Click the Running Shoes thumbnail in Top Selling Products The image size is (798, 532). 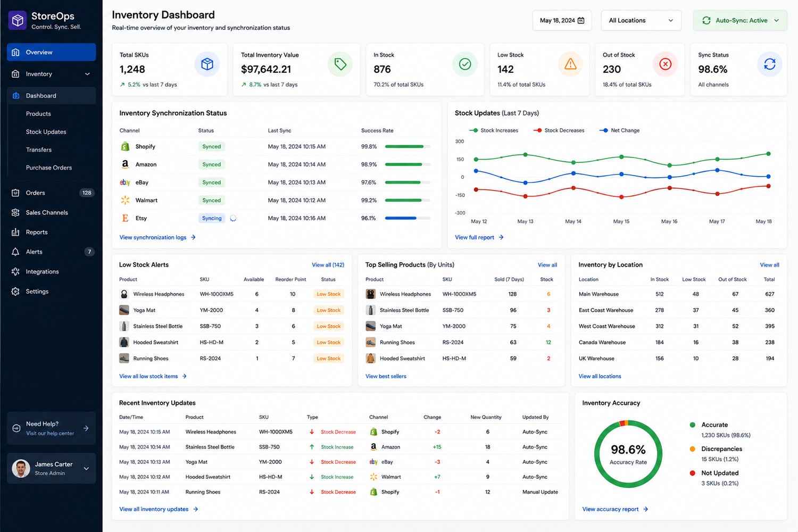(371, 343)
